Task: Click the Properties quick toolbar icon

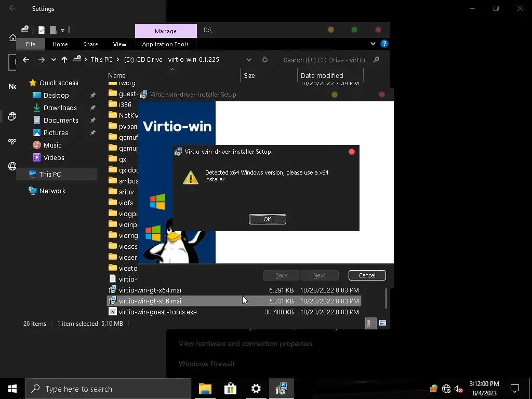Action: [x=42, y=30]
